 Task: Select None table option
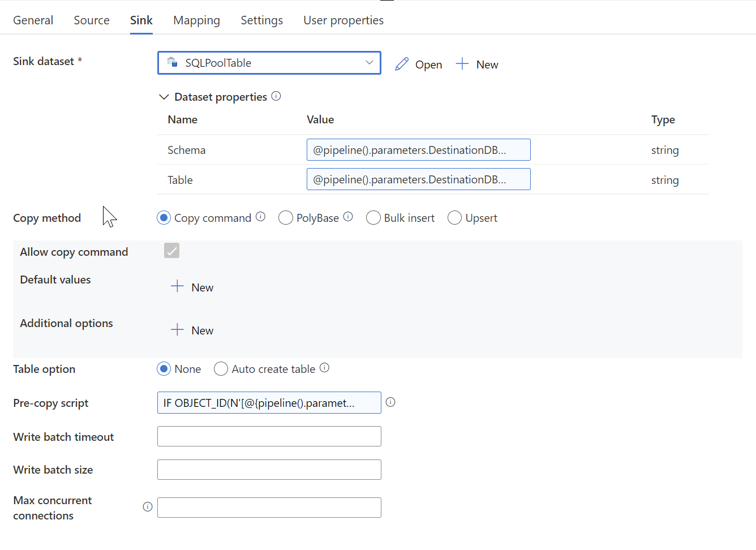click(x=164, y=369)
